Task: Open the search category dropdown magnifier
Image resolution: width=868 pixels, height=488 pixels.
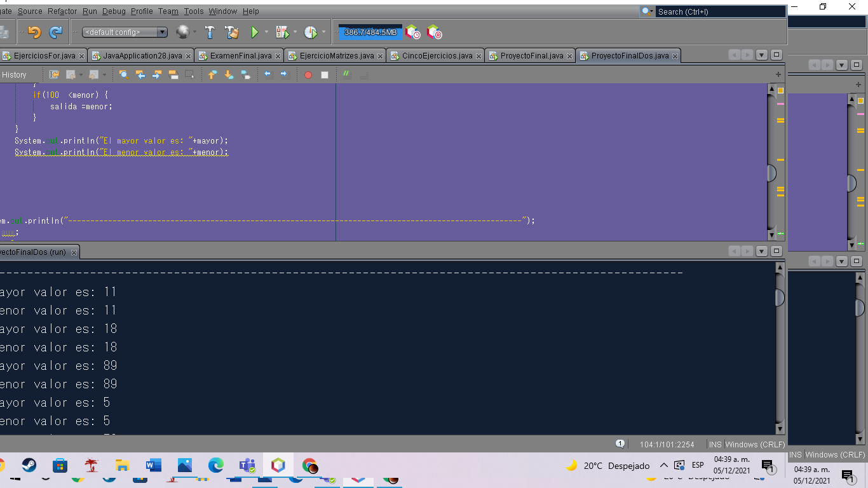Action: point(648,11)
